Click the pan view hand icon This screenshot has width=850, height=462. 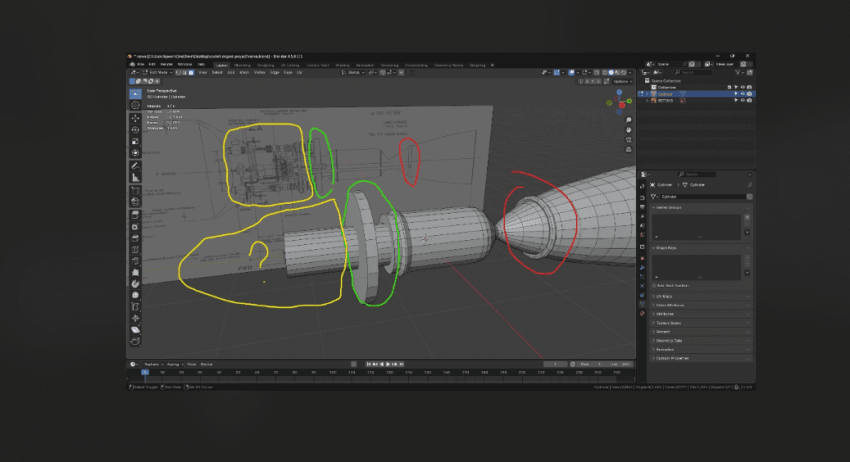628,130
